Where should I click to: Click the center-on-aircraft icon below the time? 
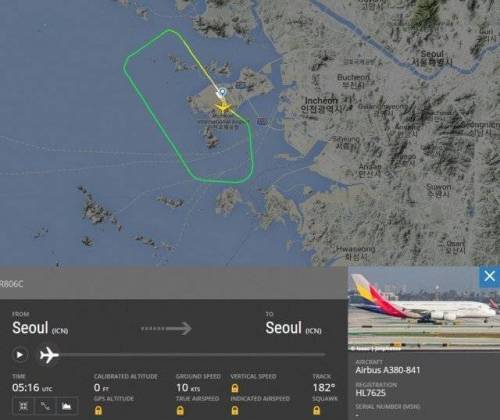23,406
